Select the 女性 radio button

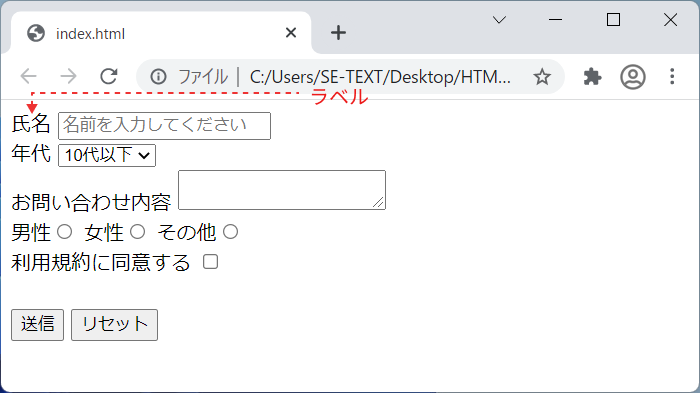(x=138, y=232)
